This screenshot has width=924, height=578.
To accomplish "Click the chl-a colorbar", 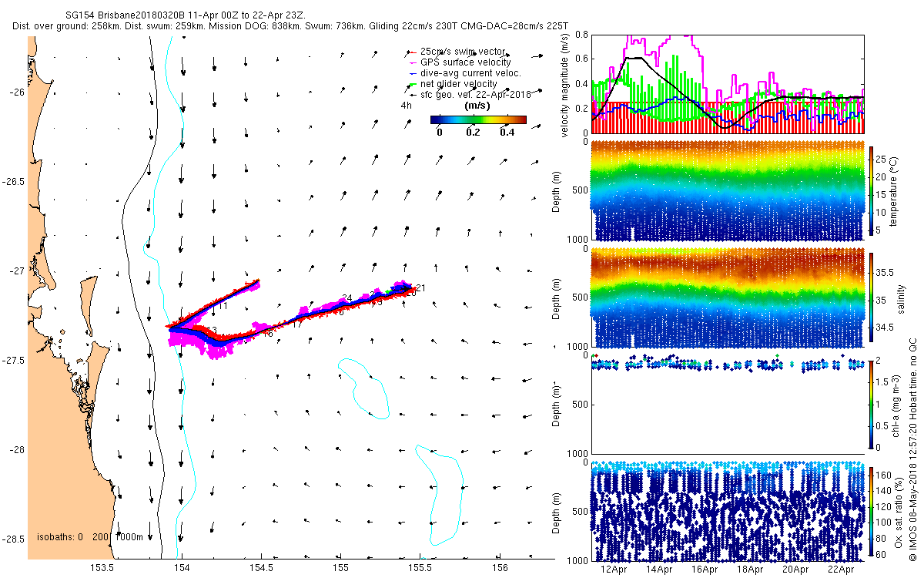I will (872, 404).
